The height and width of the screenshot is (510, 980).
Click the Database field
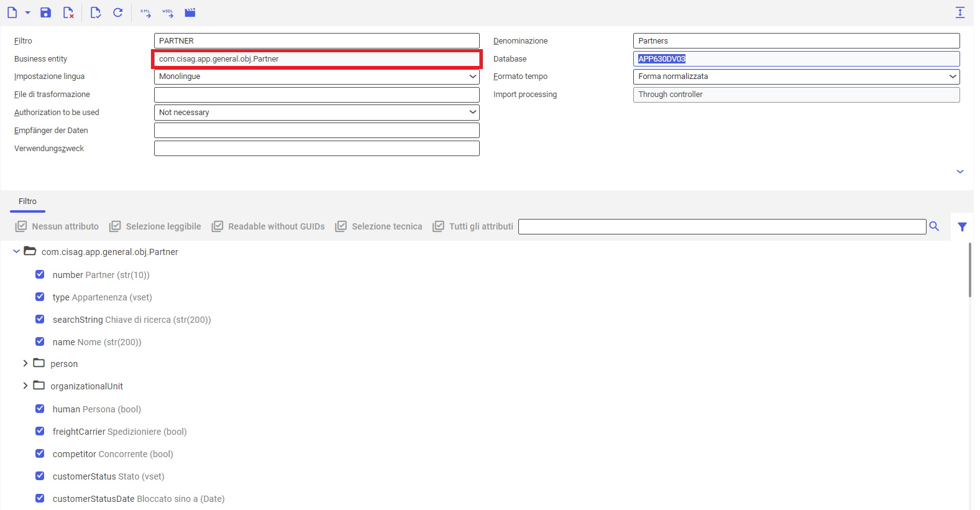797,59
